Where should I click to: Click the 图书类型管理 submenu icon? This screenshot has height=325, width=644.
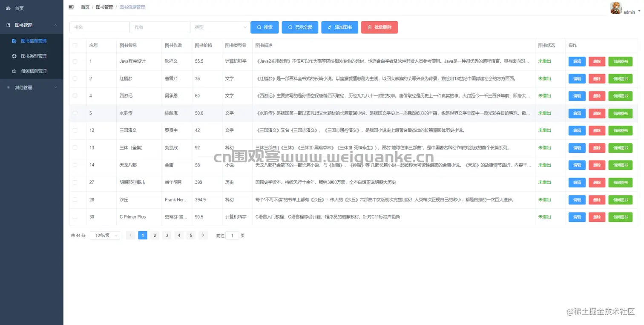pos(14,56)
